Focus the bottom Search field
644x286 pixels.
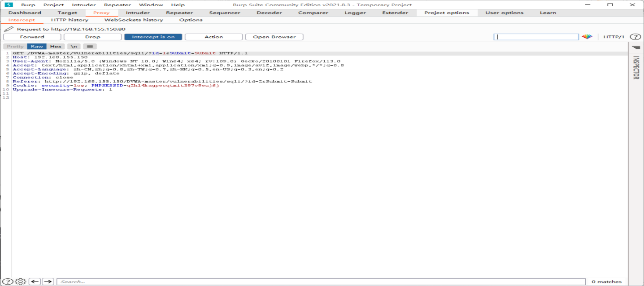tap(321, 282)
